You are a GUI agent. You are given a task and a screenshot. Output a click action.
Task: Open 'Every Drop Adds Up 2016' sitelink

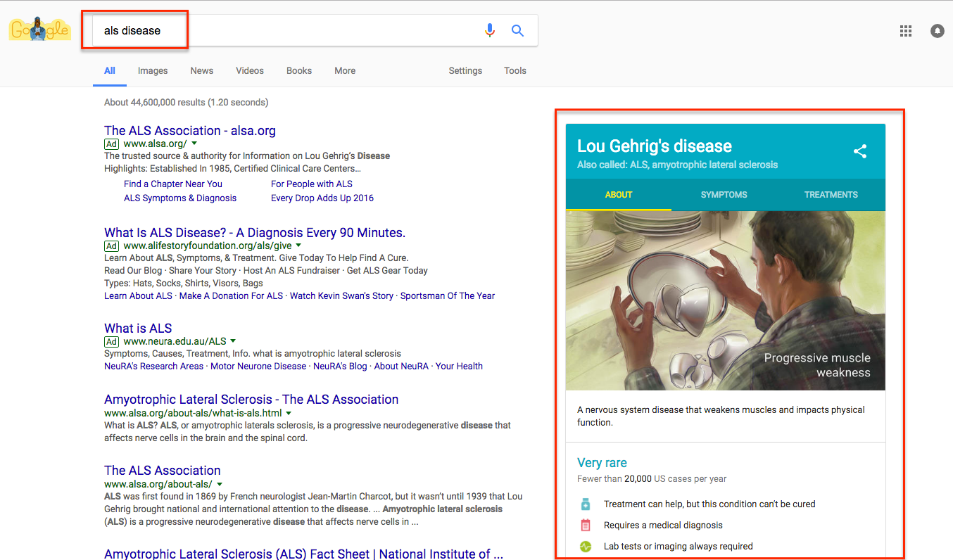(x=322, y=198)
